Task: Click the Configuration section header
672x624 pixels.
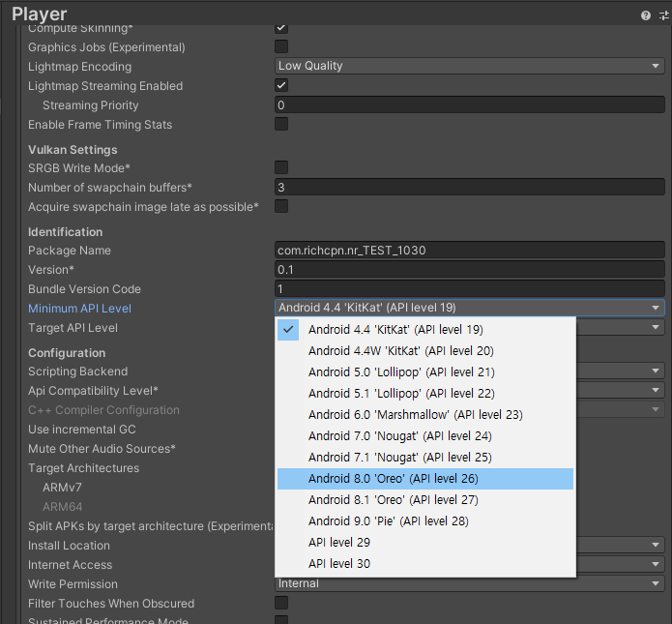Action: pyautogui.click(x=67, y=353)
